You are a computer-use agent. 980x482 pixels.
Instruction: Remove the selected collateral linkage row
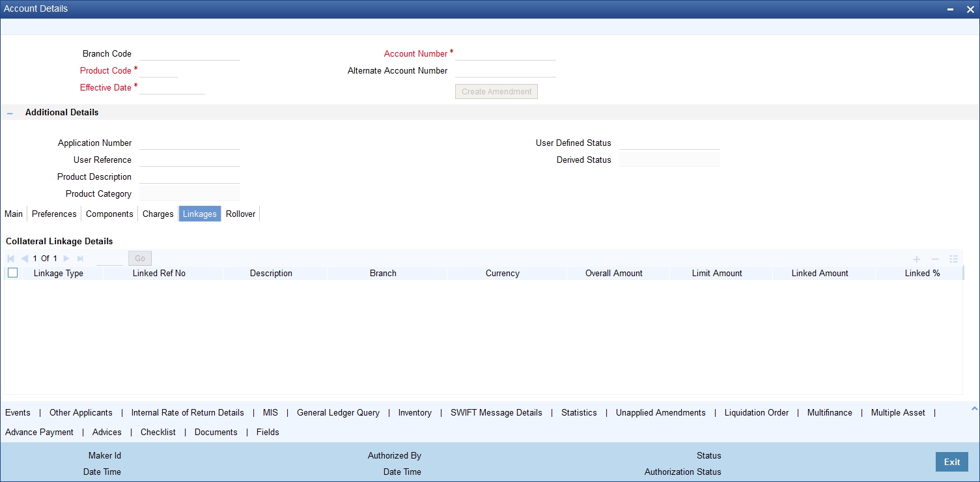[934, 259]
